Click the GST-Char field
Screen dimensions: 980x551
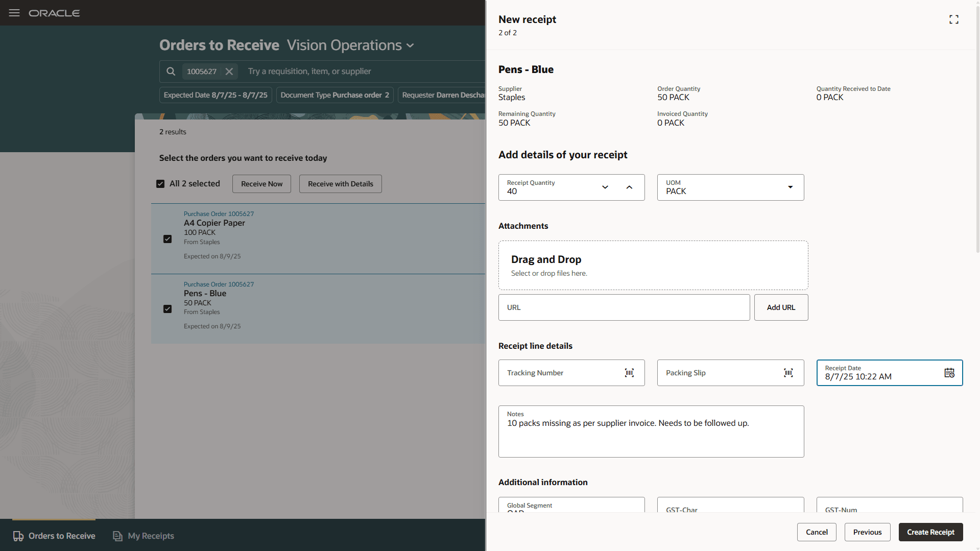(730, 506)
